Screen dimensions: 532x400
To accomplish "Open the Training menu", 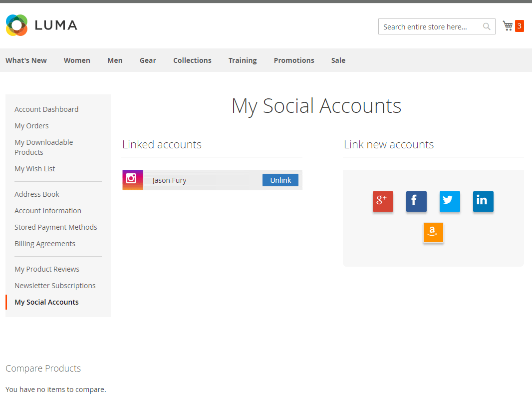I will point(243,60).
